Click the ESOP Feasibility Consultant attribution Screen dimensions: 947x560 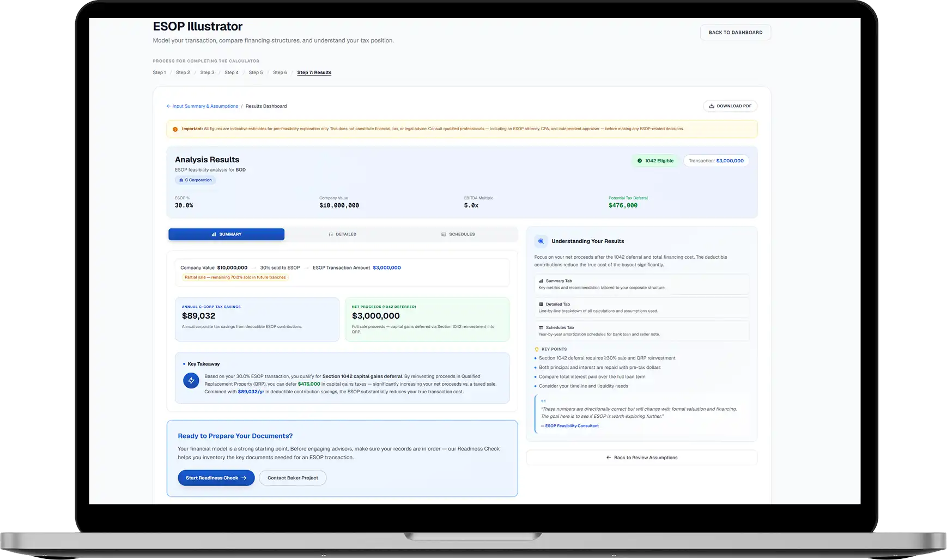[570, 426]
